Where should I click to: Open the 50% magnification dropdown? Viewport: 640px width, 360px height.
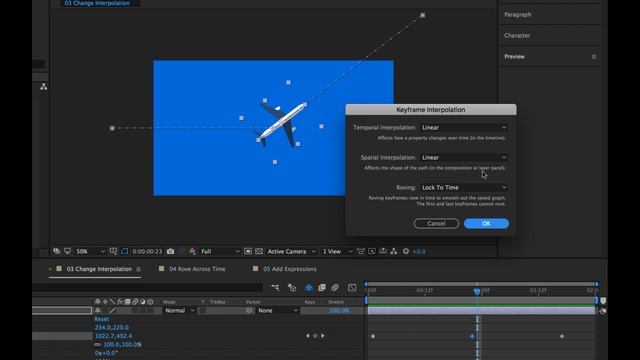tap(90, 251)
